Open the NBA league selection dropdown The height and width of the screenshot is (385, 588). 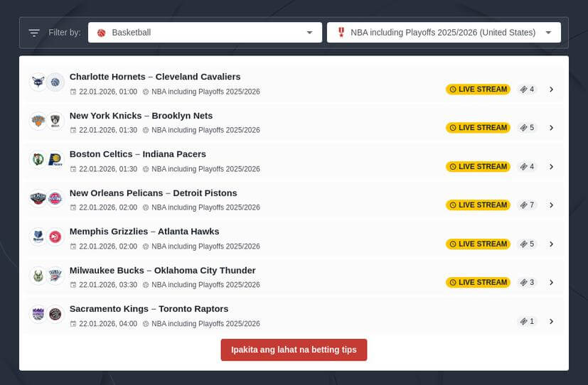pyautogui.click(x=444, y=33)
